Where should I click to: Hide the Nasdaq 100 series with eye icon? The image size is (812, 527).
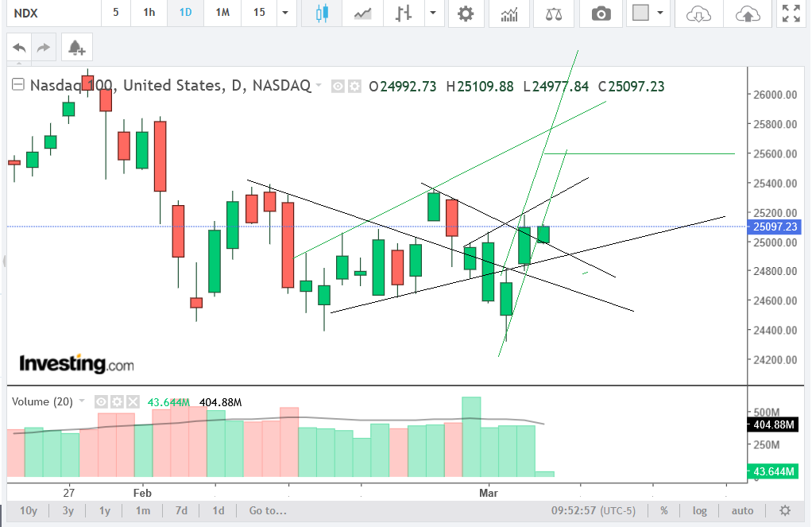338,87
